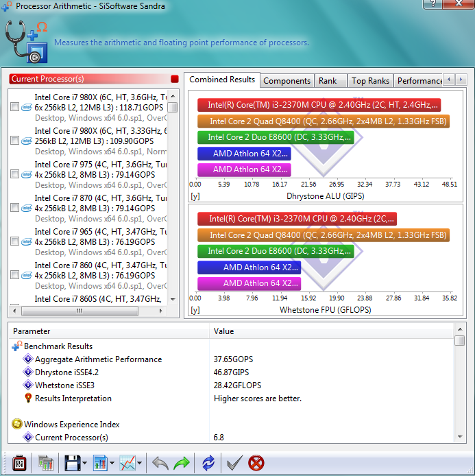Click the stethoscope module icon in header
Screen dimensions: 475x476
tap(26, 42)
